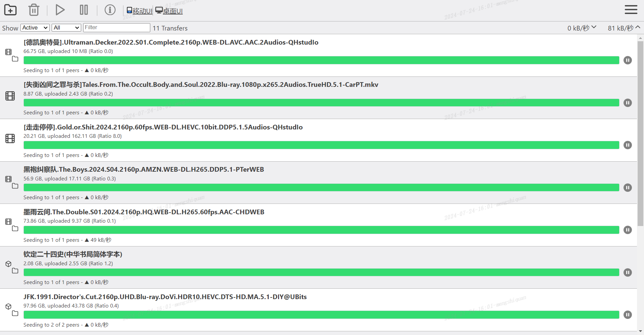This screenshot has height=335, width=644.
Task: Open the torrent info inspector icon
Action: (110, 10)
